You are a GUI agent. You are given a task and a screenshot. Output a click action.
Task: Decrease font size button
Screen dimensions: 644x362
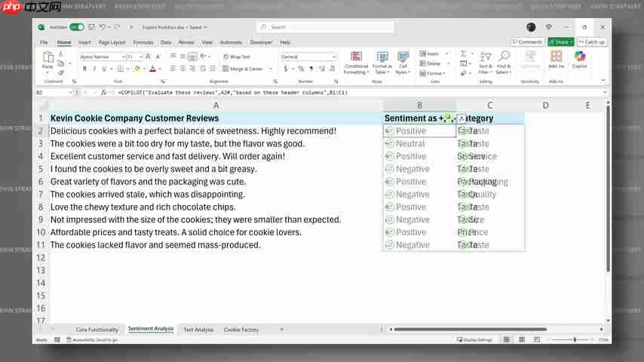[158, 57]
